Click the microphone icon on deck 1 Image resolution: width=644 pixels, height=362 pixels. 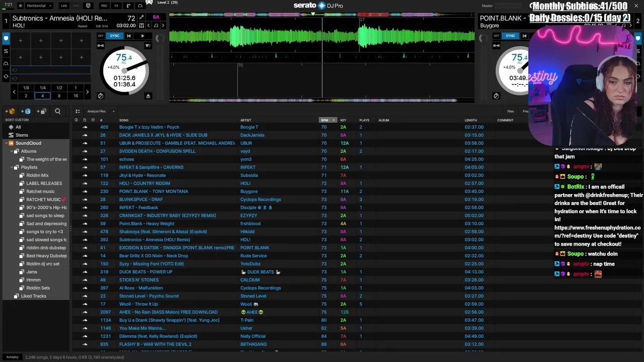coord(141,18)
